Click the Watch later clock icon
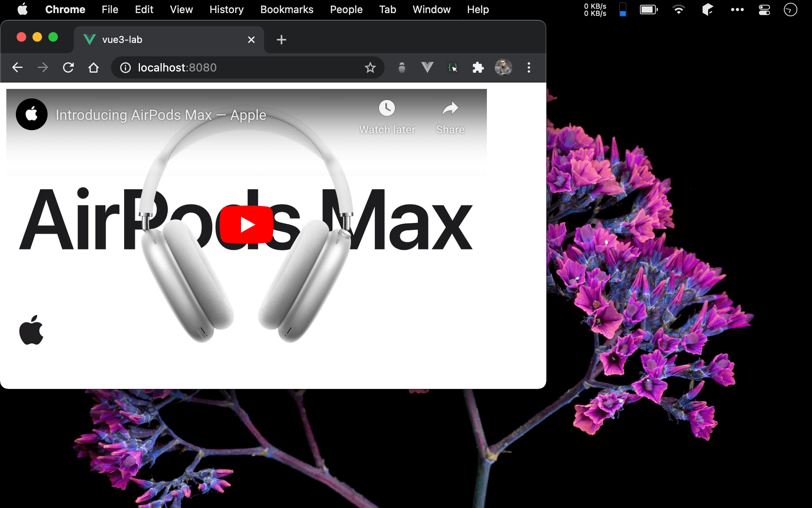812x508 pixels. point(387,108)
